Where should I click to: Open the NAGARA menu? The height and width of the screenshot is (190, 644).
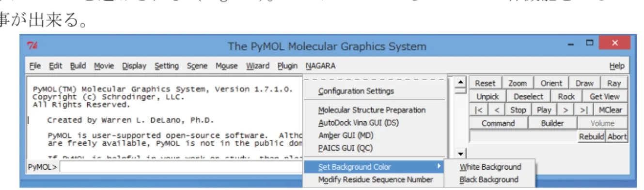(x=320, y=66)
